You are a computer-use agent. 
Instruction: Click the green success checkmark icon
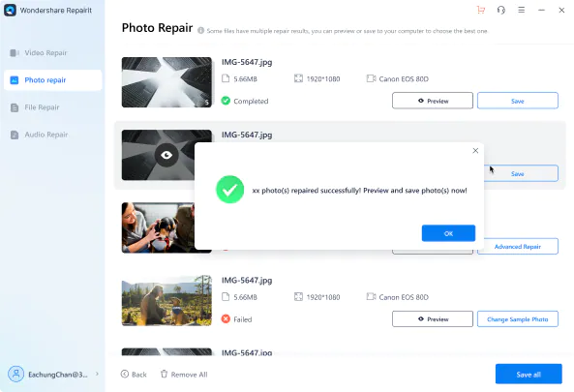[230, 190]
